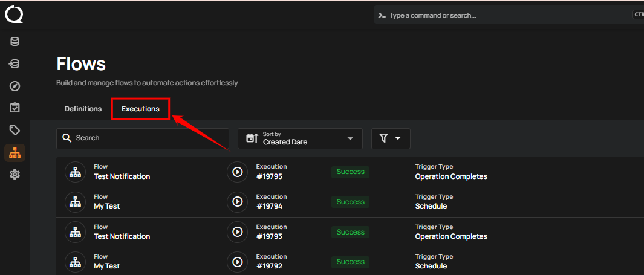The height and width of the screenshot is (275, 644).
Task: Focus the command or search bar
Action: coord(502,15)
